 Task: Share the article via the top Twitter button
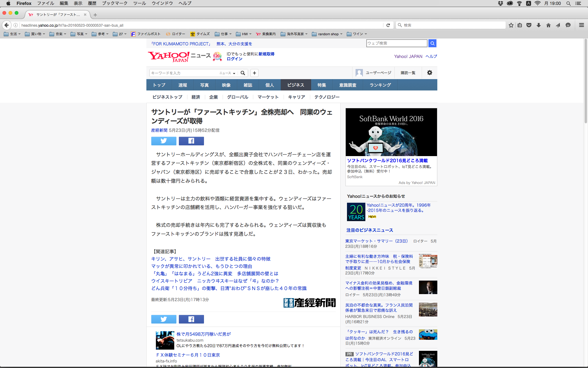(x=164, y=141)
